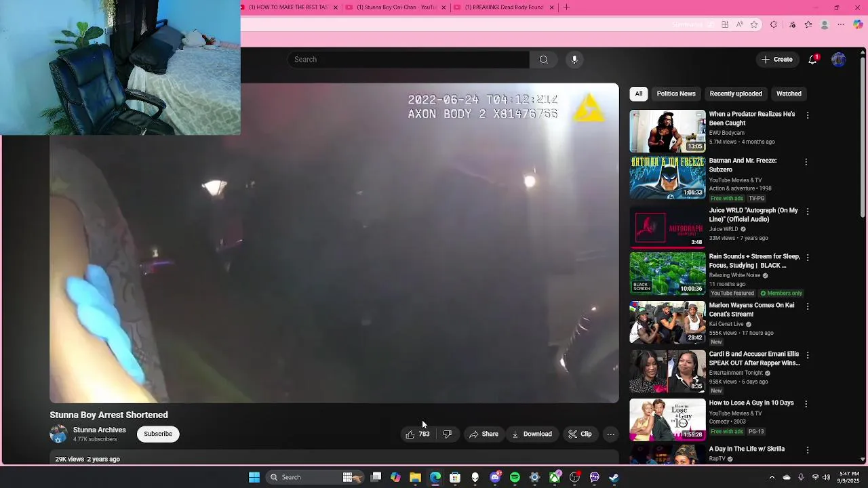The width and height of the screenshot is (868, 488).
Task: Open Task View in taskbar
Action: point(376,477)
